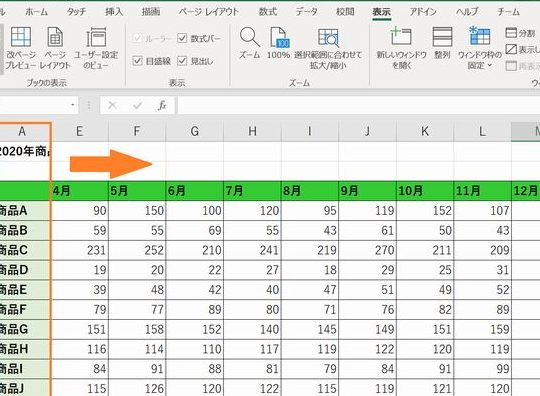
Task: Open Page Break Preview (改ページプレビュー)
Action: point(21,48)
